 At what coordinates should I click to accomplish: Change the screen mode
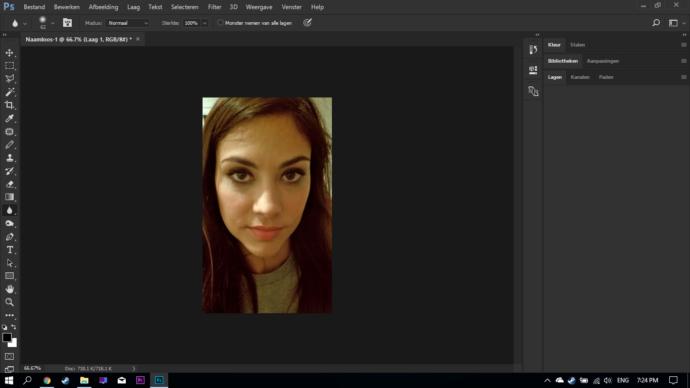click(9, 369)
